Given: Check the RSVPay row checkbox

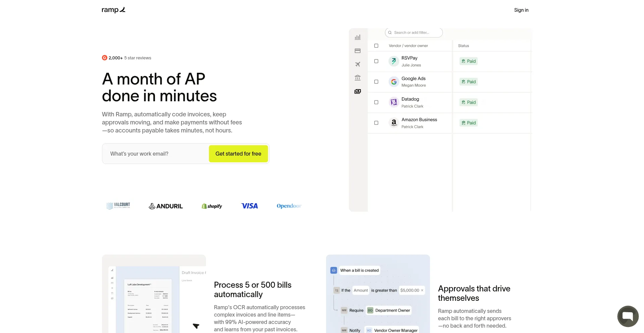Looking at the screenshot, I should pyautogui.click(x=376, y=61).
